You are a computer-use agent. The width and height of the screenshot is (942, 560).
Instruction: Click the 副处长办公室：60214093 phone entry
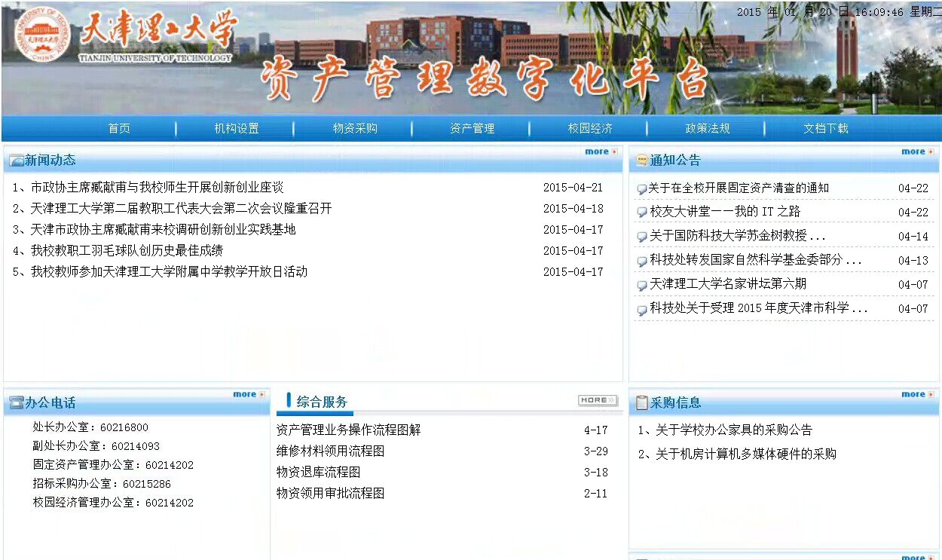tap(96, 446)
